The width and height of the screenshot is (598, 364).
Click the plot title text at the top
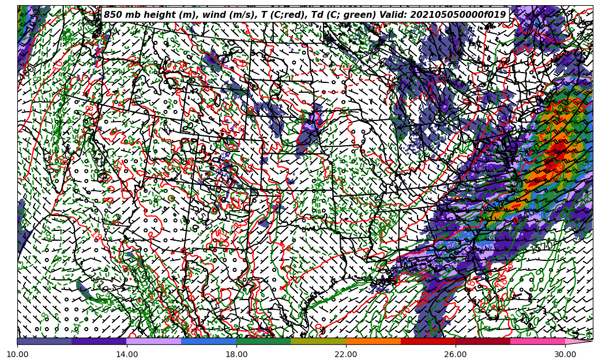(x=304, y=15)
